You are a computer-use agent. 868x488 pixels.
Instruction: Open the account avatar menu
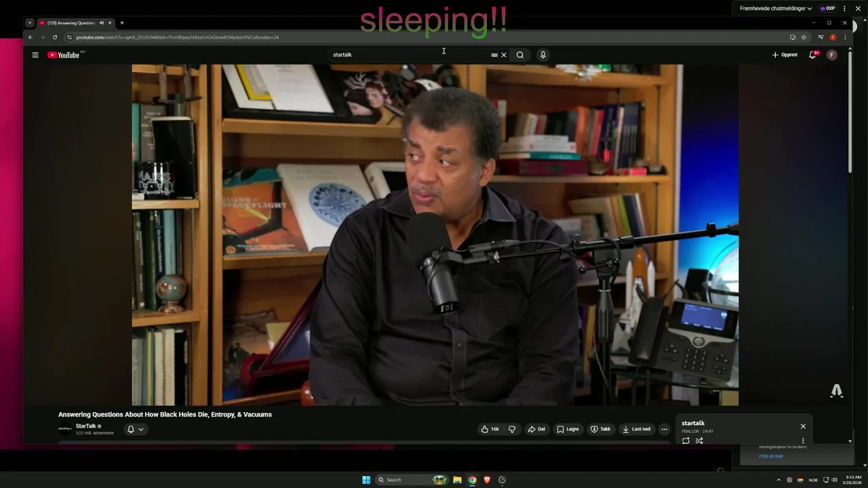click(832, 55)
